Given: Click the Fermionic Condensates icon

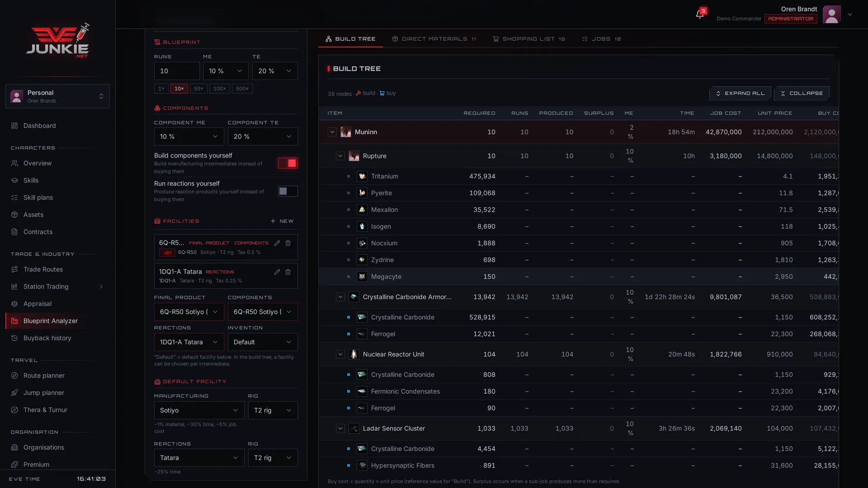Looking at the screenshot, I should click(362, 391).
